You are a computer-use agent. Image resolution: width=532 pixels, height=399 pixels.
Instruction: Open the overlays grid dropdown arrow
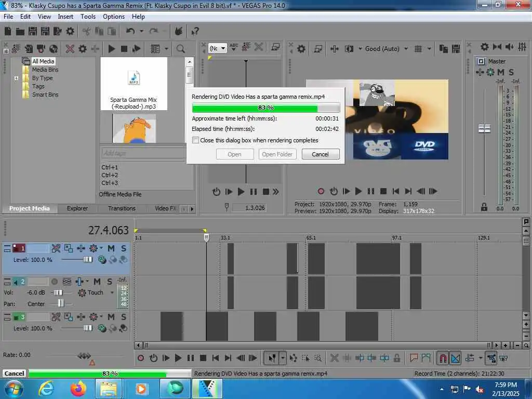(x=429, y=49)
